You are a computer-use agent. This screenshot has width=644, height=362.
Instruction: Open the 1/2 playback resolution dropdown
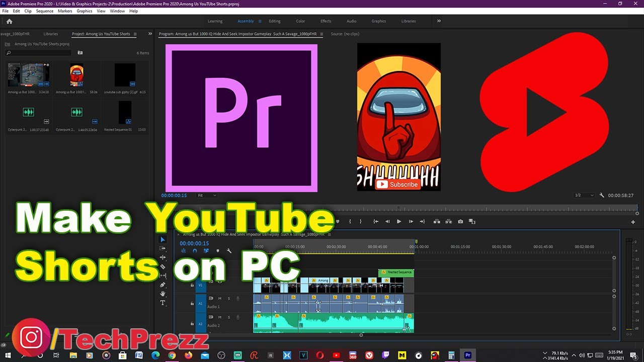(x=585, y=195)
